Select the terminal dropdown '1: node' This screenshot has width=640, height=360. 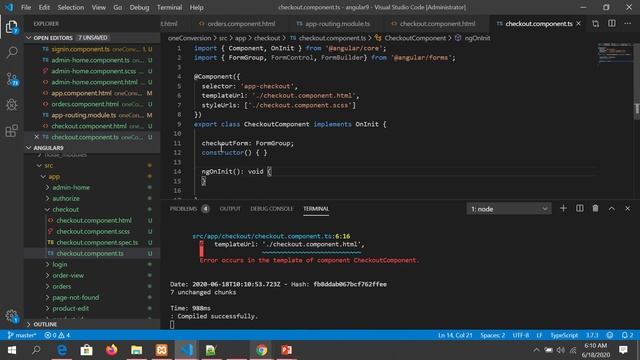pyautogui.click(x=509, y=209)
